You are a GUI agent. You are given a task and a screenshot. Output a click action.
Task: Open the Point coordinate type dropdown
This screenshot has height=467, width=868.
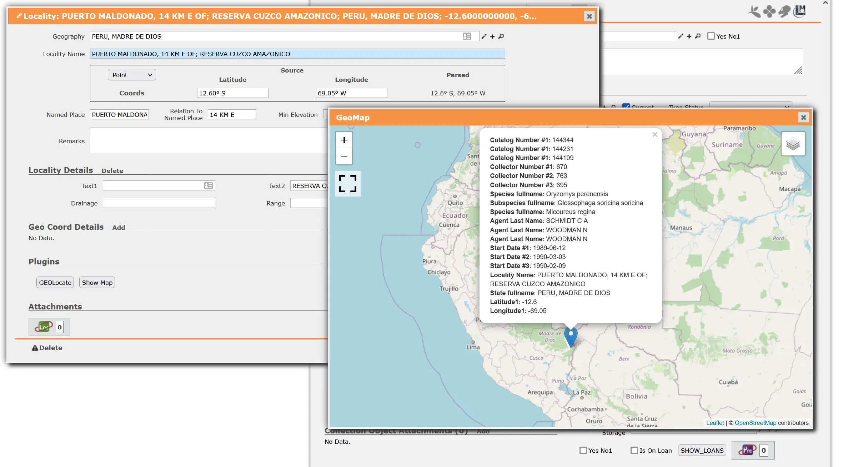click(132, 75)
